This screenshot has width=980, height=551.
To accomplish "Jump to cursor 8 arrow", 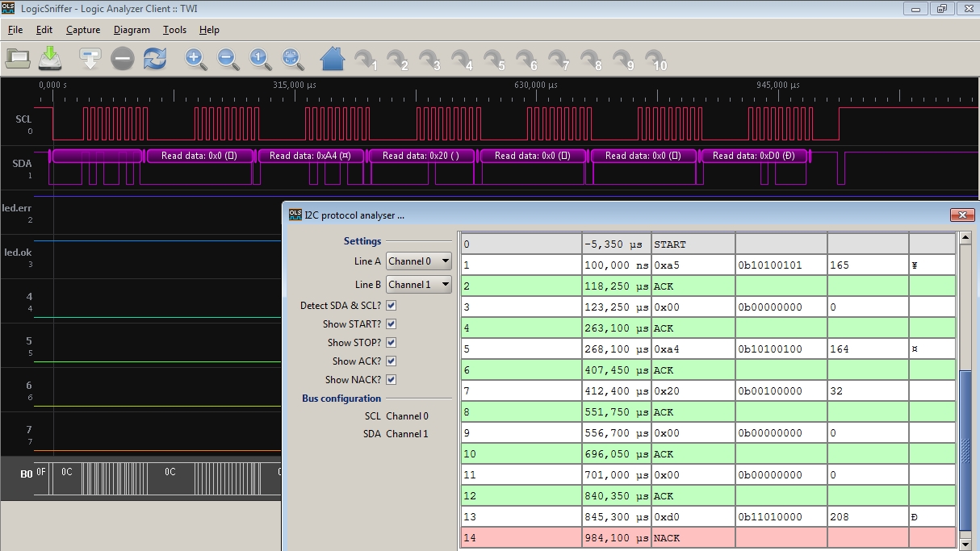I will coord(591,59).
